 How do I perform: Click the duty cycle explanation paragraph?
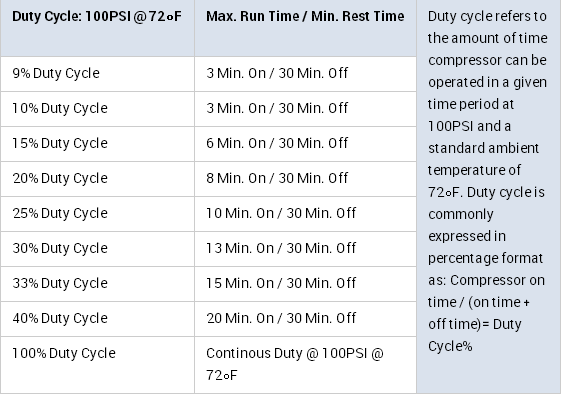(x=487, y=181)
